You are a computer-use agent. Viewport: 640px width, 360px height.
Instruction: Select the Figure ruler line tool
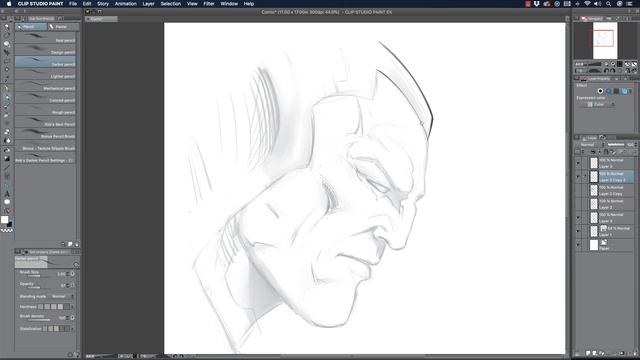7,167
